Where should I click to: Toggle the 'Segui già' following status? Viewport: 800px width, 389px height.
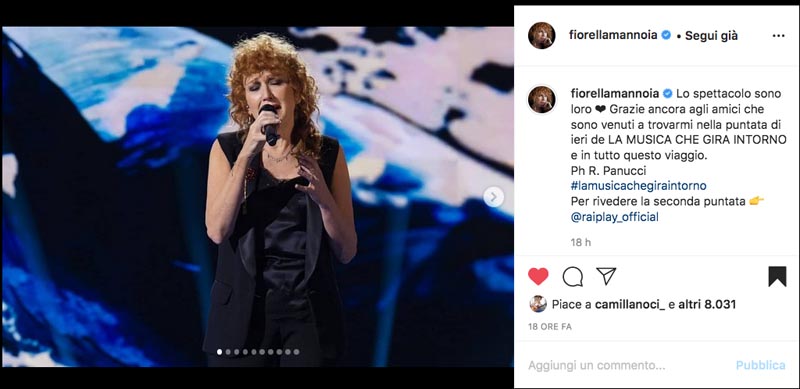click(711, 36)
